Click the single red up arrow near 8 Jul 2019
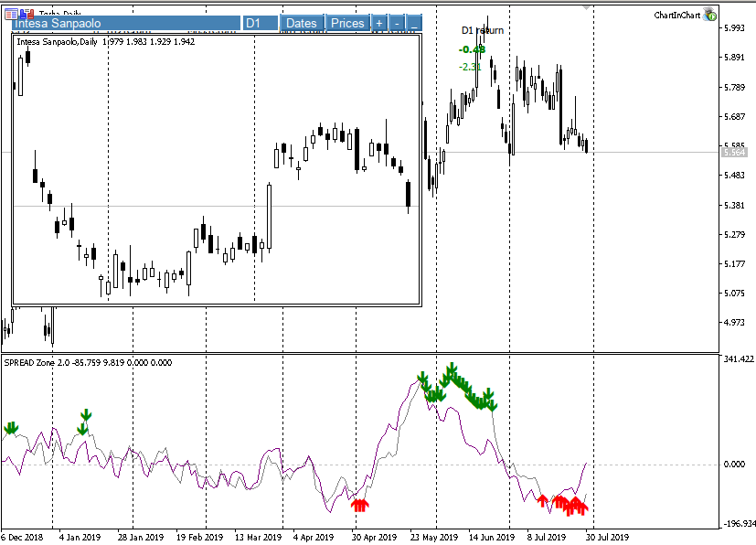 [543, 500]
